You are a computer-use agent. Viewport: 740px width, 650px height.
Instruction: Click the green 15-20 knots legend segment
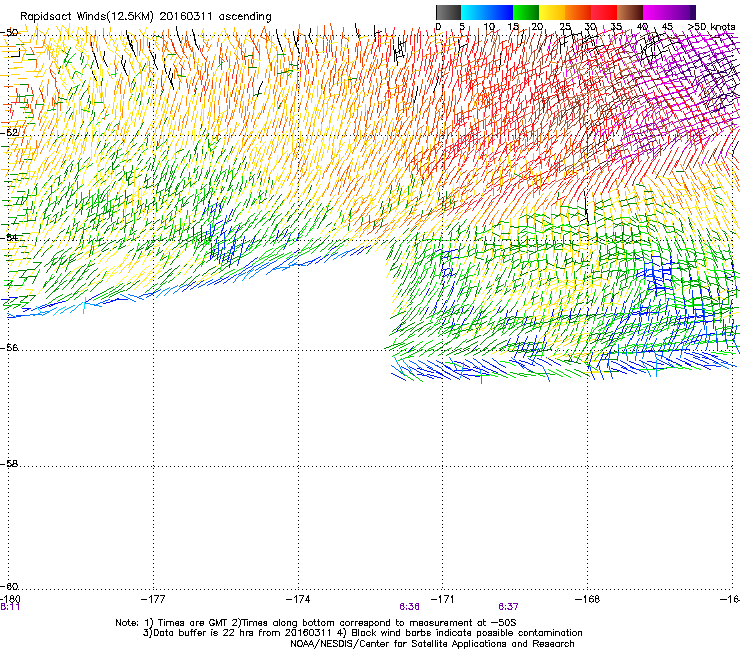(x=526, y=12)
